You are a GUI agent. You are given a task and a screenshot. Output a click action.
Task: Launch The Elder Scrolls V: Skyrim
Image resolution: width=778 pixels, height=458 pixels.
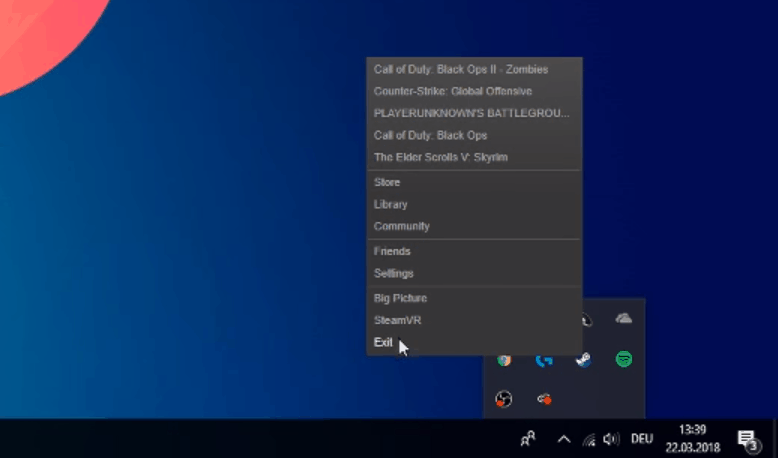(474, 157)
